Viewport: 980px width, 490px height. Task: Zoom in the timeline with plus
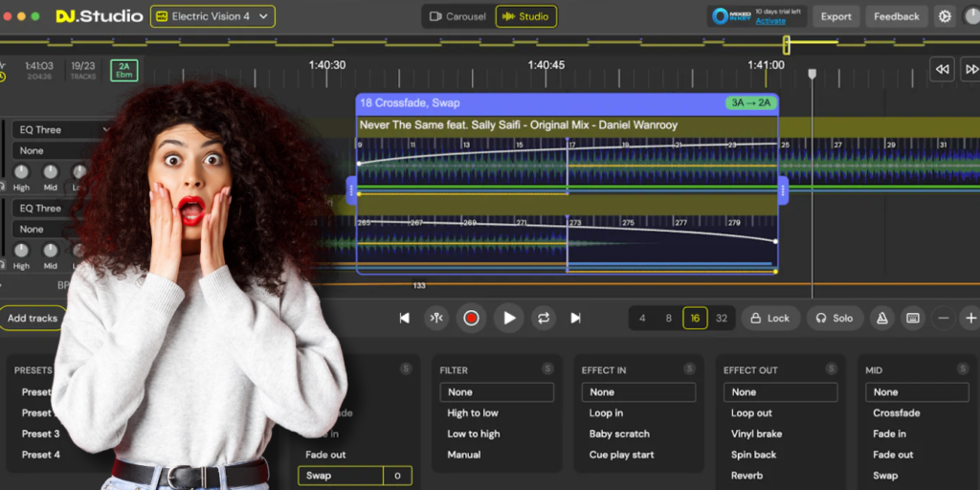[970, 318]
